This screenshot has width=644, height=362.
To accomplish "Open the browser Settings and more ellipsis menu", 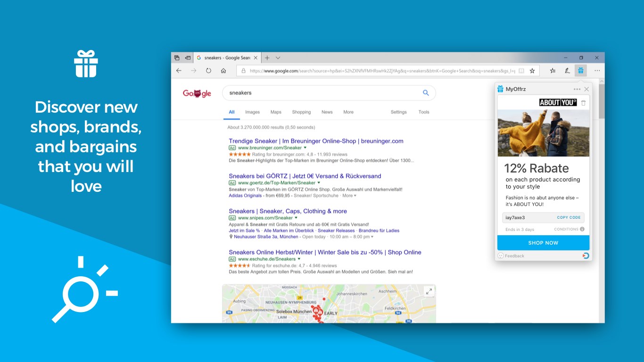I will (x=597, y=71).
